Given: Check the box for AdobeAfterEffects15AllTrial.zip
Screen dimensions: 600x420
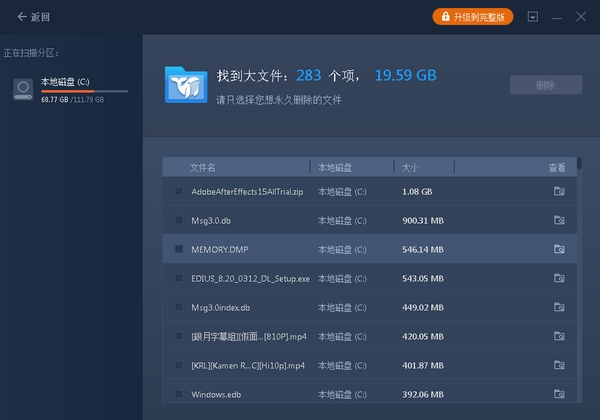Looking at the screenshot, I should pyautogui.click(x=179, y=191).
